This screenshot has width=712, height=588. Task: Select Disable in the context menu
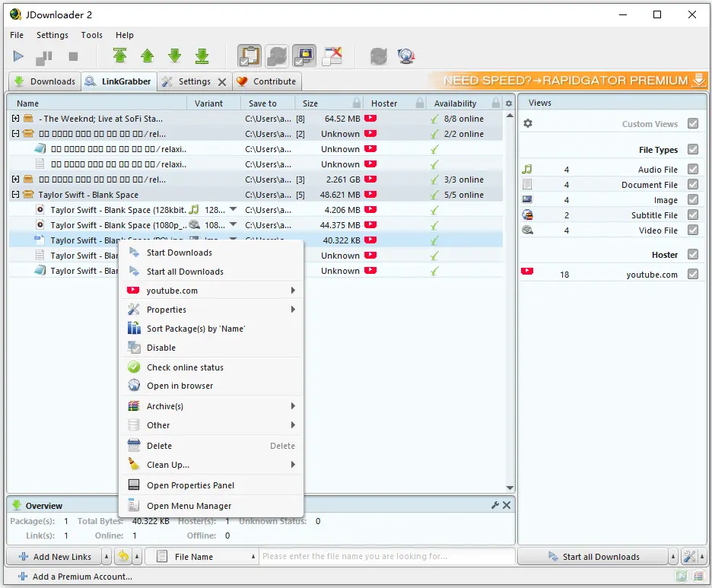(211, 348)
